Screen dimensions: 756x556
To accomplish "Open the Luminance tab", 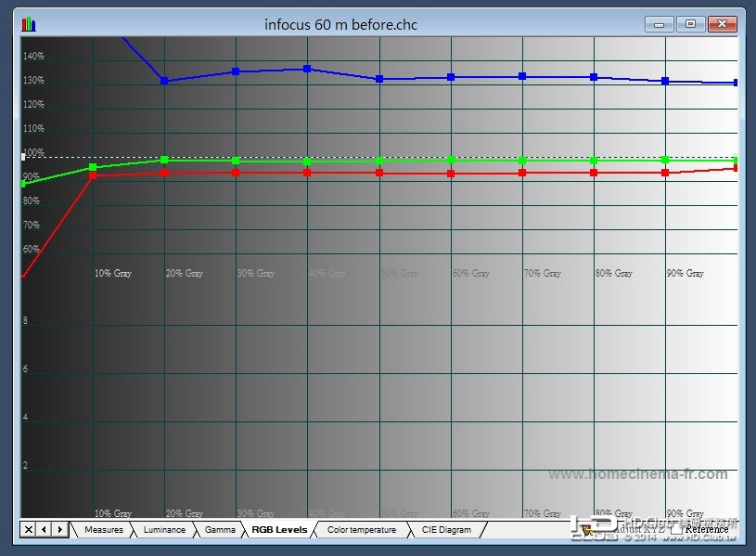I will coord(164,529).
